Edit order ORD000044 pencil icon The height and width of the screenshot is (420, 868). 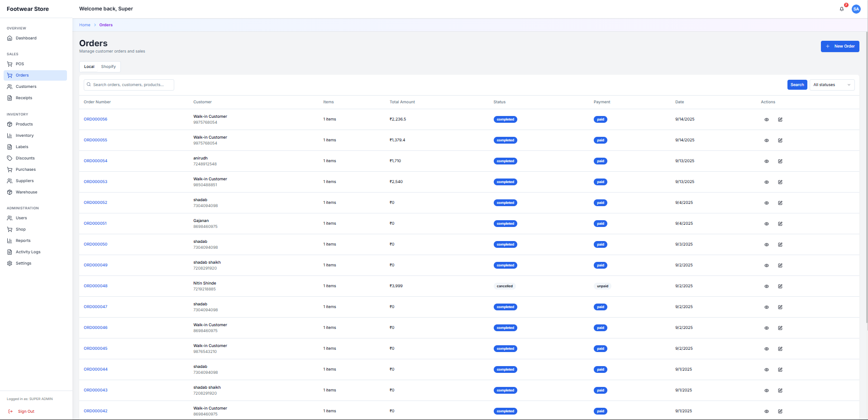[x=780, y=370]
